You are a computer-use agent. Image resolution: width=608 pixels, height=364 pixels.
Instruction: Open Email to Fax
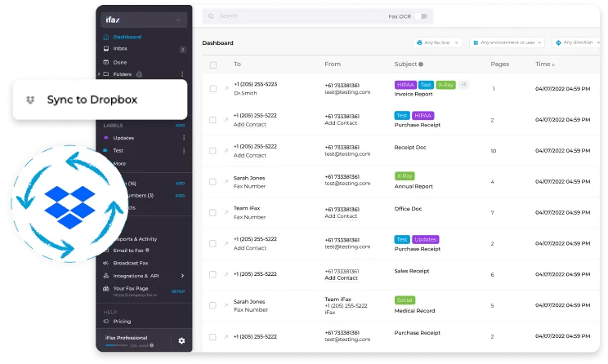tap(128, 251)
